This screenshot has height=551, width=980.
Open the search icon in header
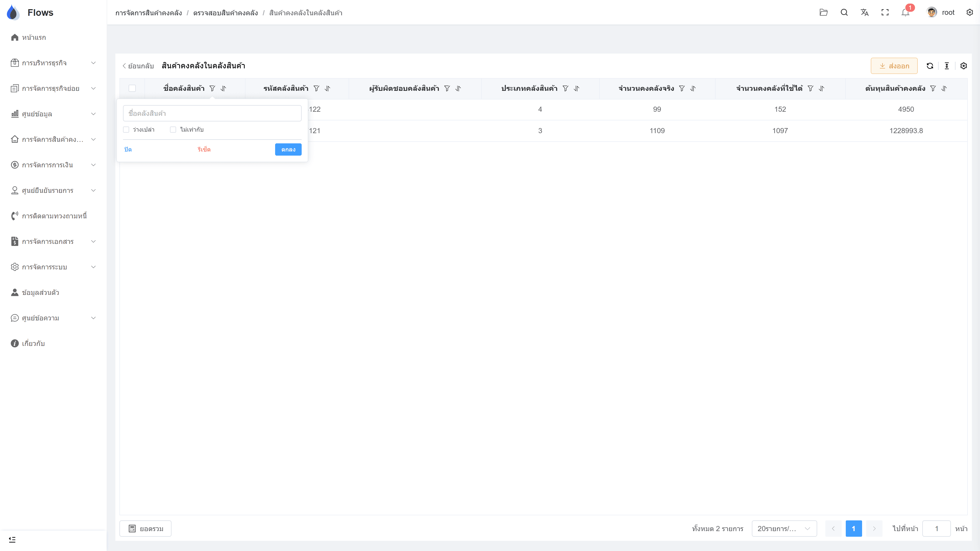click(844, 12)
